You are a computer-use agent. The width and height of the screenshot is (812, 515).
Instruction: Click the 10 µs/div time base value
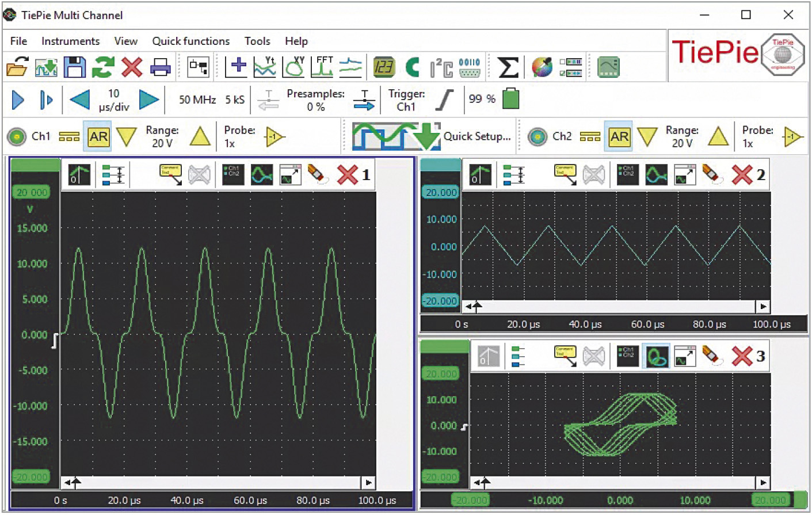tap(114, 100)
